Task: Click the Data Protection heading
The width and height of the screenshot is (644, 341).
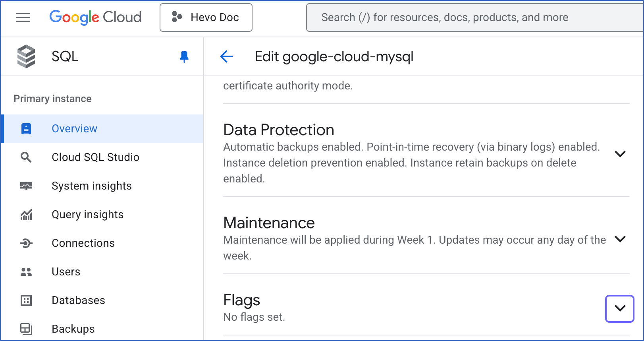Action: pos(279,130)
